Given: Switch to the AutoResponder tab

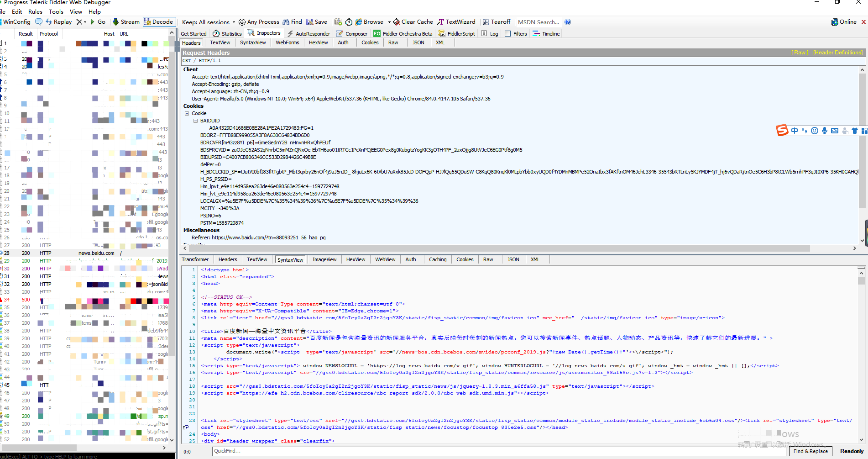Looking at the screenshot, I should (309, 34).
